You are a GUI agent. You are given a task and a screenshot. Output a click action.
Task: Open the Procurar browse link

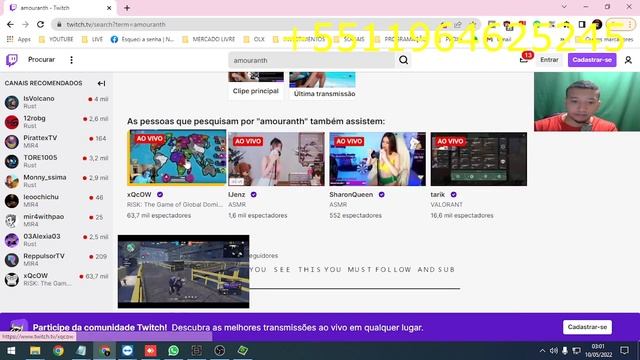point(41,60)
